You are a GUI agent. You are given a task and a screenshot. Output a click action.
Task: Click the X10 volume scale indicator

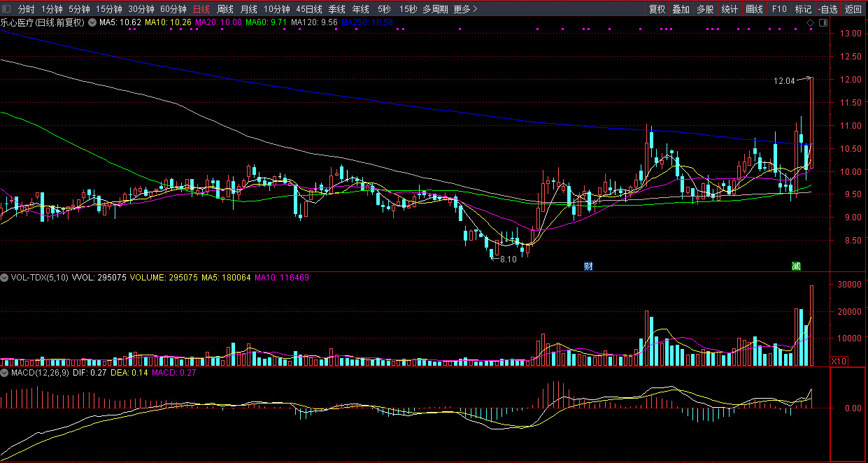(839, 361)
